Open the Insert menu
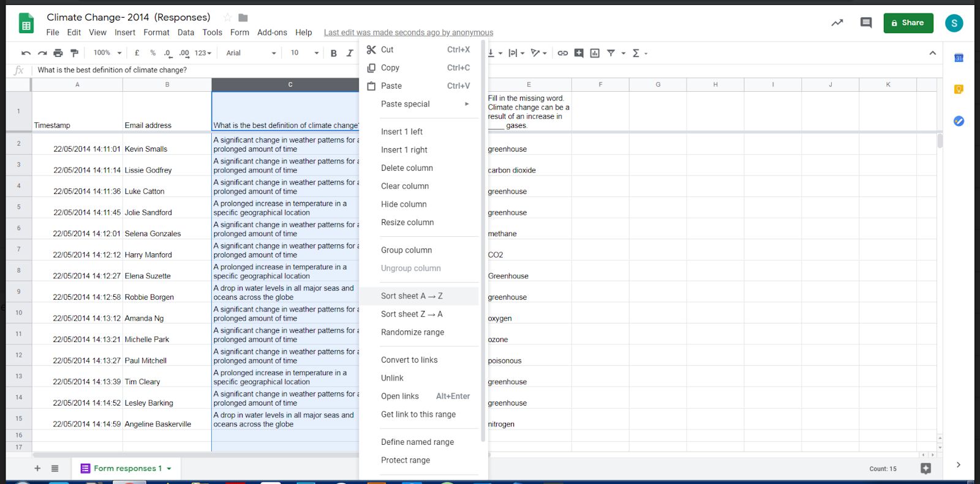Viewport: 980px width, 484px height. 125,32
